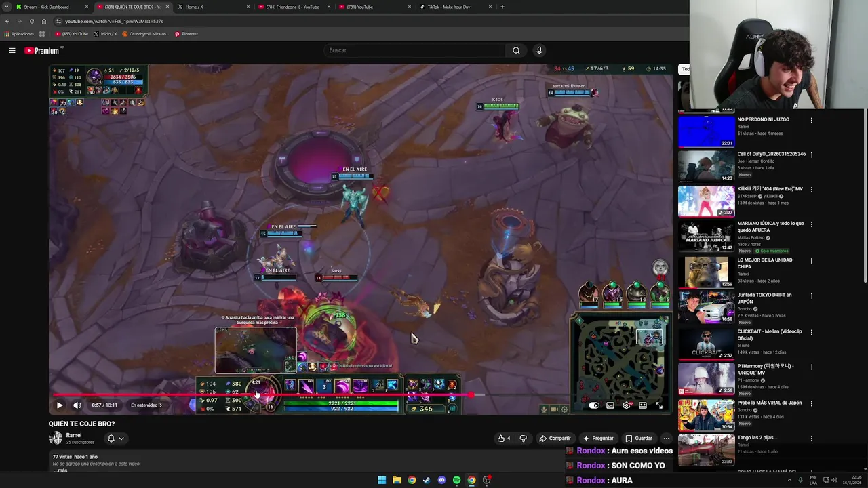Viewport: 868px width, 488px height.
Task: Click the address bar URL
Action: pos(114,21)
